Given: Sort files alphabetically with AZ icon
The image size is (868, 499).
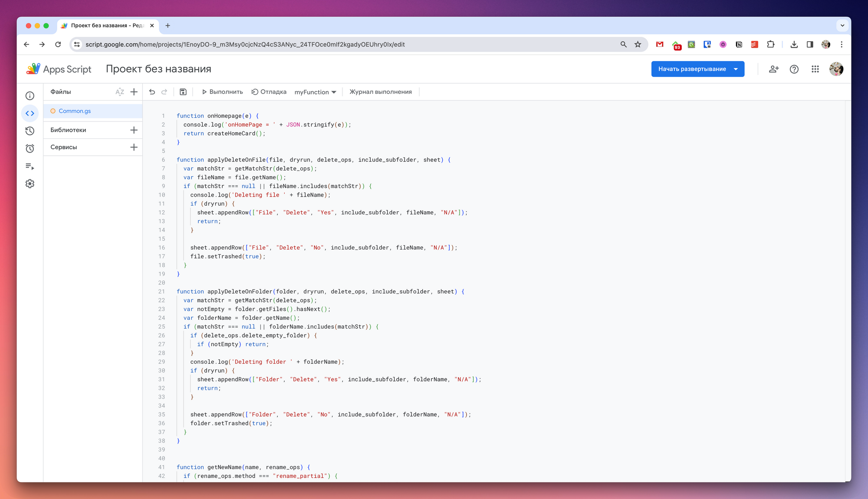Looking at the screenshot, I should tap(120, 92).
